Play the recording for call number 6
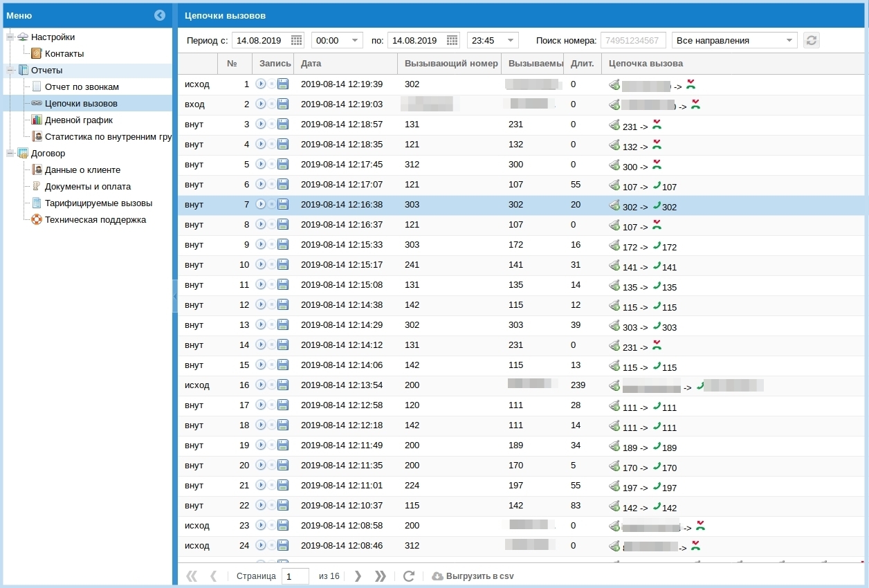The image size is (869, 588). (x=261, y=184)
